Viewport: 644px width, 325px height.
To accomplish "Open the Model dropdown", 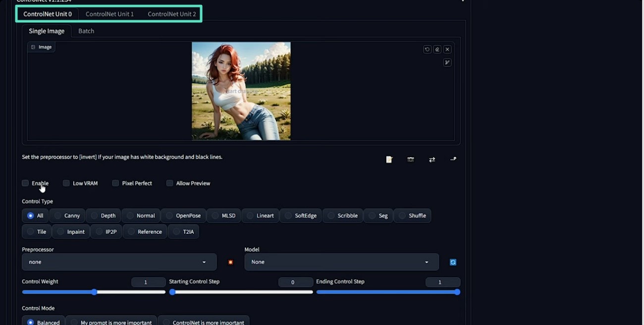I will (341, 262).
